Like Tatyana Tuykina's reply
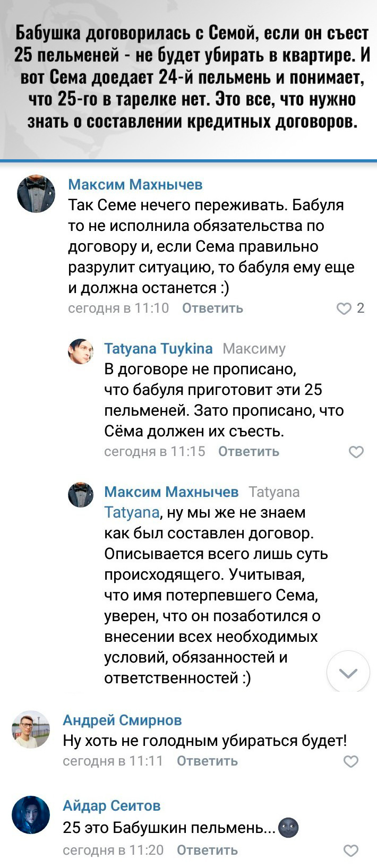This screenshot has width=377, height=868. 356,452
